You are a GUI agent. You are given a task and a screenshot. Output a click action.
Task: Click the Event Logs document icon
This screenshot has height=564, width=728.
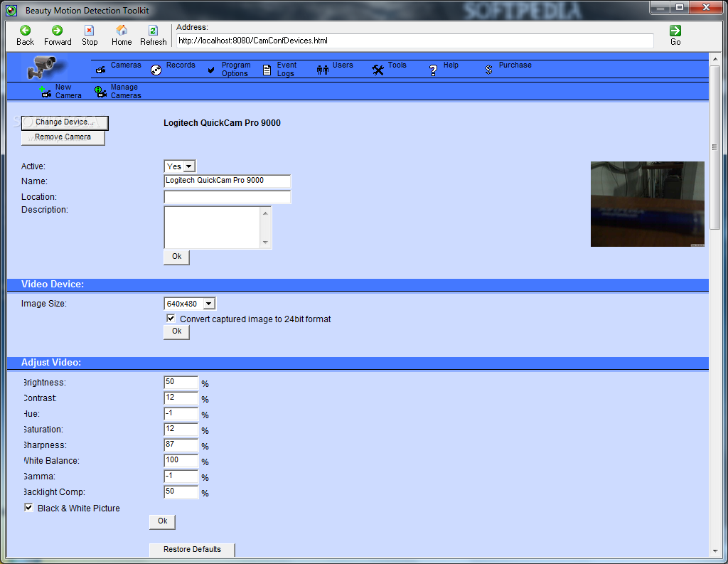point(267,70)
